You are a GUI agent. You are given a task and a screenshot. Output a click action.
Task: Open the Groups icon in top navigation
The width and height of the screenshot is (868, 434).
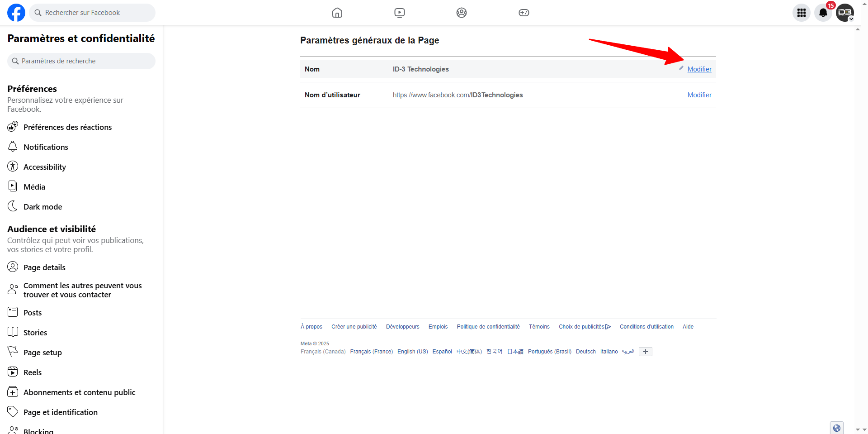462,13
